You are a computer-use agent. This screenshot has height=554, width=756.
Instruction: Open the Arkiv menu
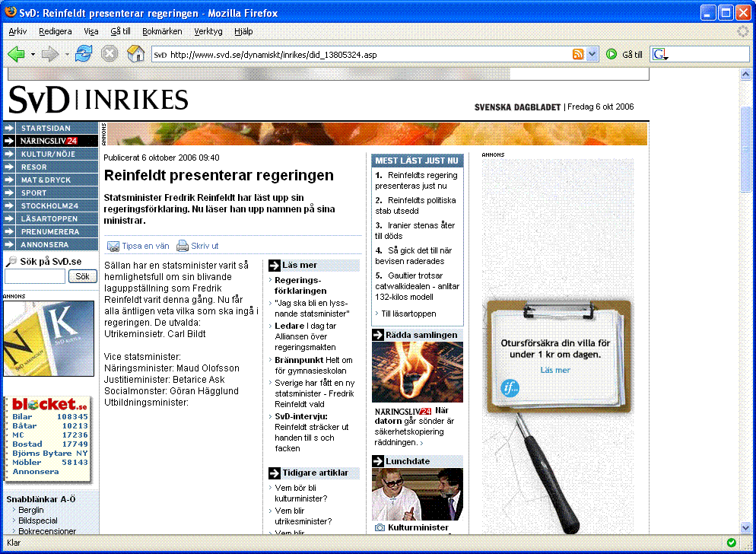coord(17,31)
